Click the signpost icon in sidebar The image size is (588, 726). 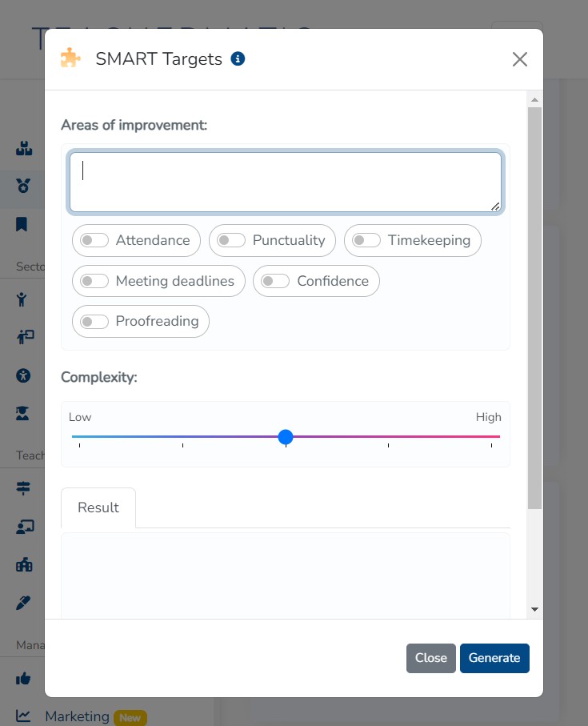coord(23,488)
